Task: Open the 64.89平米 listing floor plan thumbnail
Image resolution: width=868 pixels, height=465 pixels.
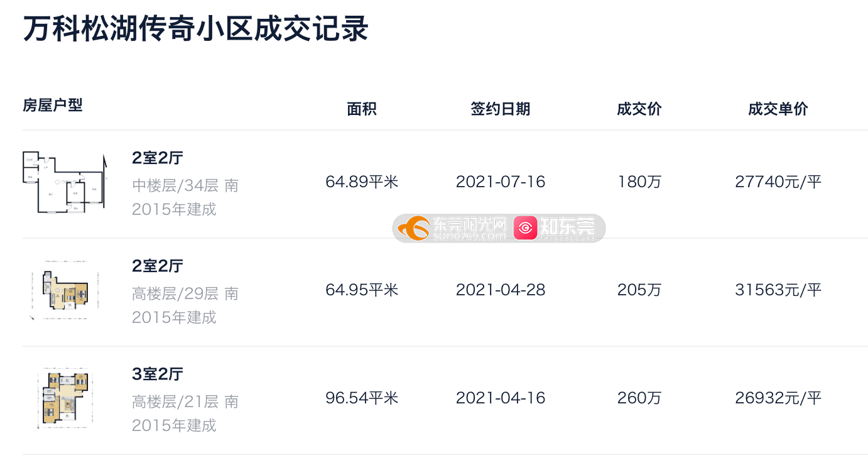Action: click(65, 182)
